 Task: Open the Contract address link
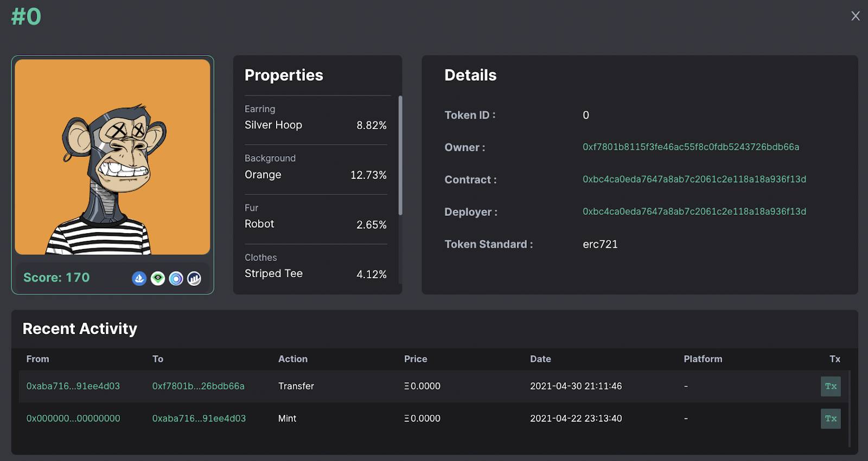pyautogui.click(x=694, y=179)
